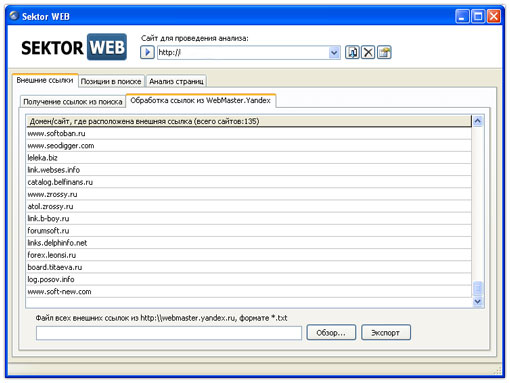
Task: Click the X delete icon beside URL field
Action: [368, 52]
